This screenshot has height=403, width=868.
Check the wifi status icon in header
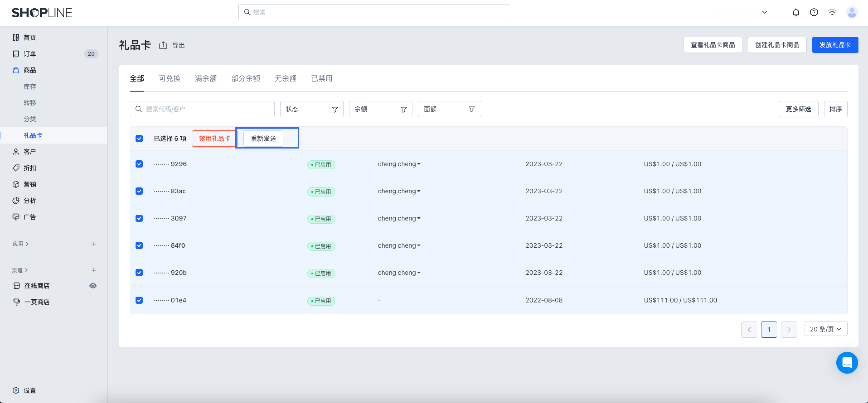click(832, 12)
